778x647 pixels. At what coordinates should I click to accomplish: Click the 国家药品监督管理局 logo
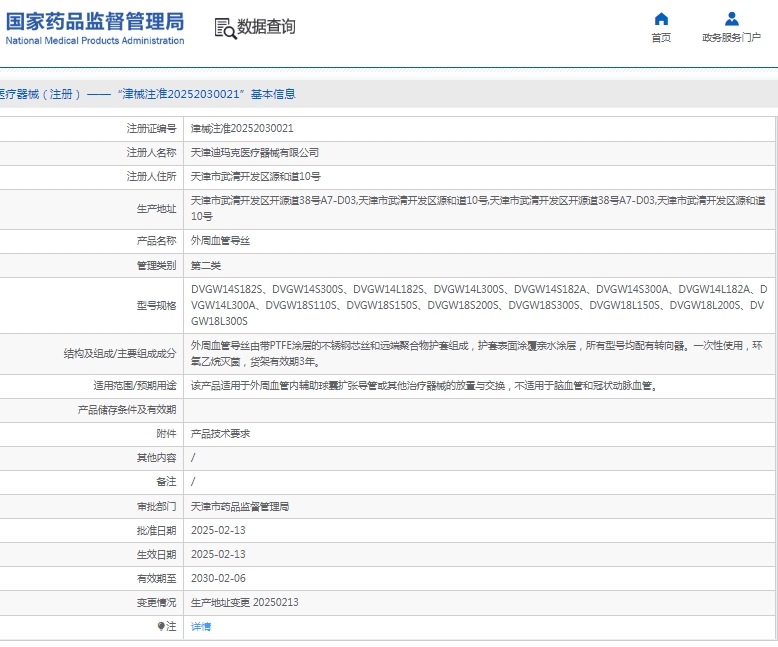click(x=95, y=21)
